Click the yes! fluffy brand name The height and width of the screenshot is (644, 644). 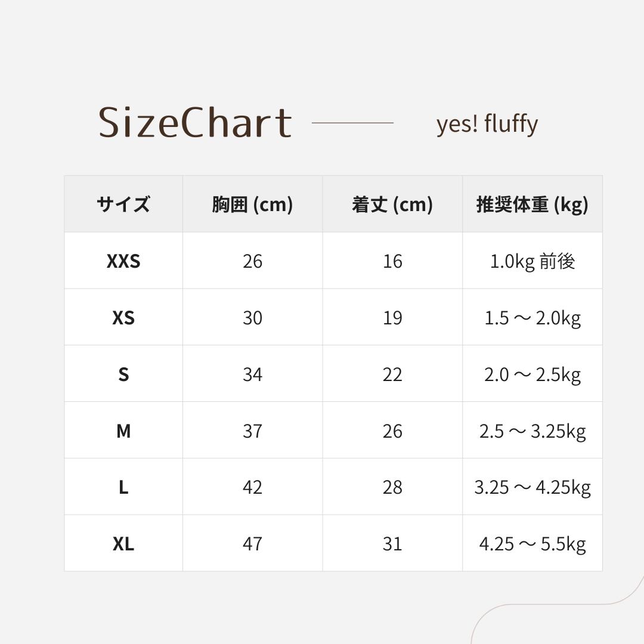tap(487, 124)
